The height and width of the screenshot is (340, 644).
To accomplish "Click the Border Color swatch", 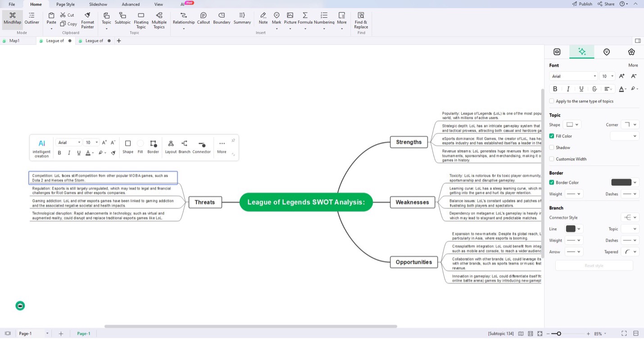I will pyautogui.click(x=621, y=183).
